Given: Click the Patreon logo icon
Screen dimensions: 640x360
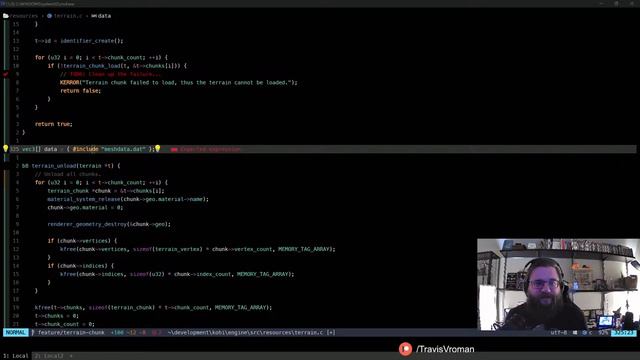Looking at the screenshot, I should point(405,349).
